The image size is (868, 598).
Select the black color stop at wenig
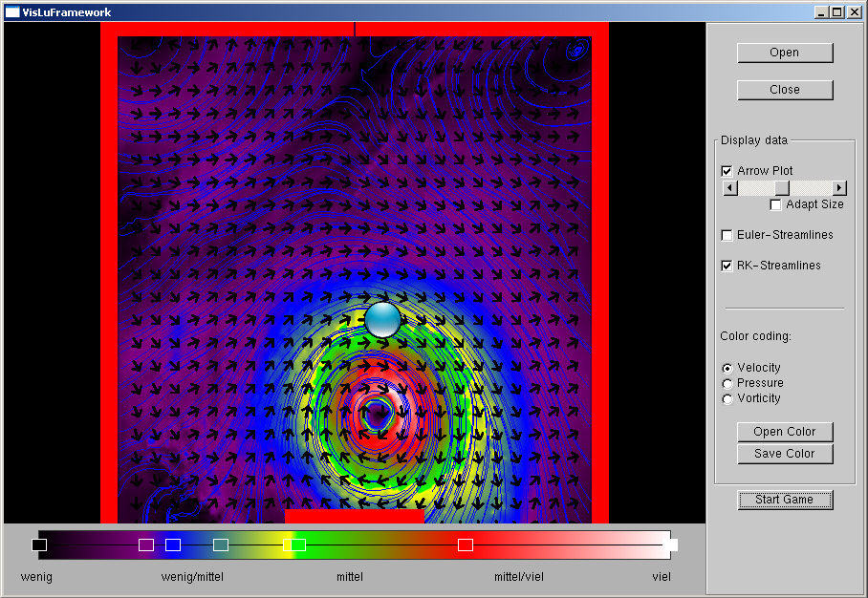[39, 545]
